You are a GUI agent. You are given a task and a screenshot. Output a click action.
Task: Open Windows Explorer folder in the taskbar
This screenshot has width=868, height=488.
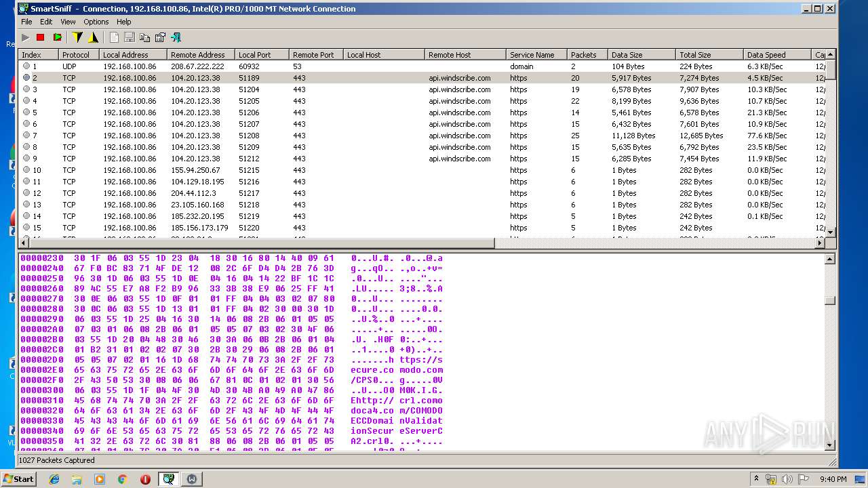pyautogui.click(x=77, y=479)
